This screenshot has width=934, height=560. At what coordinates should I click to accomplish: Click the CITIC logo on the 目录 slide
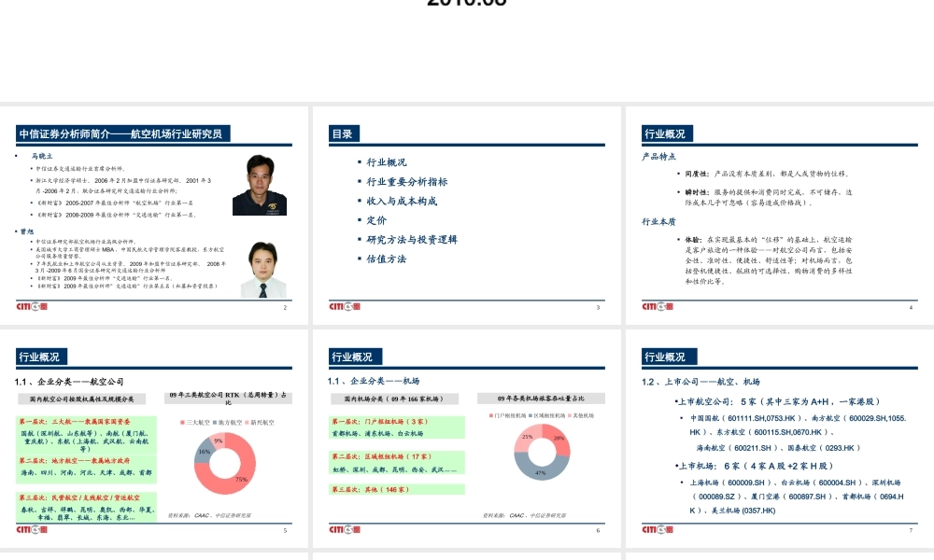click(x=344, y=305)
